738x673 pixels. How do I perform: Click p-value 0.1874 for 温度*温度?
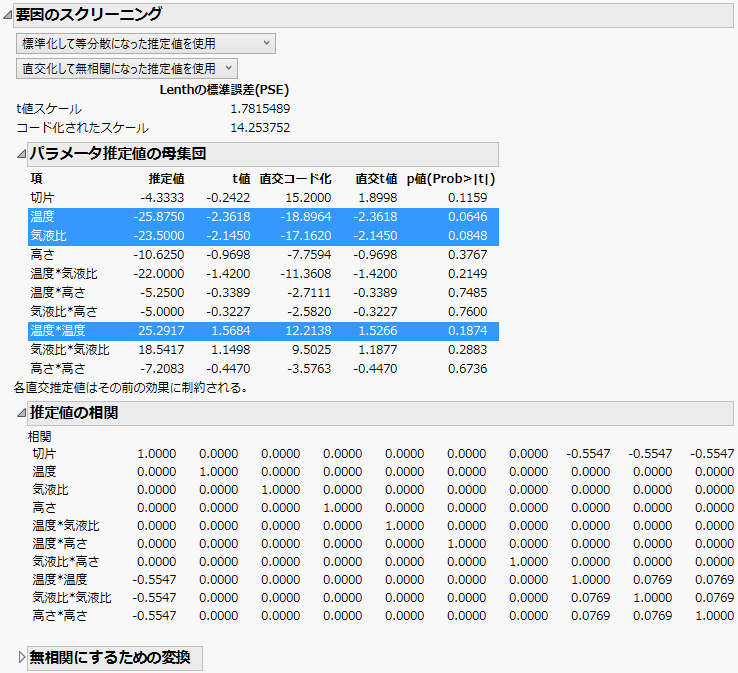[x=467, y=331]
